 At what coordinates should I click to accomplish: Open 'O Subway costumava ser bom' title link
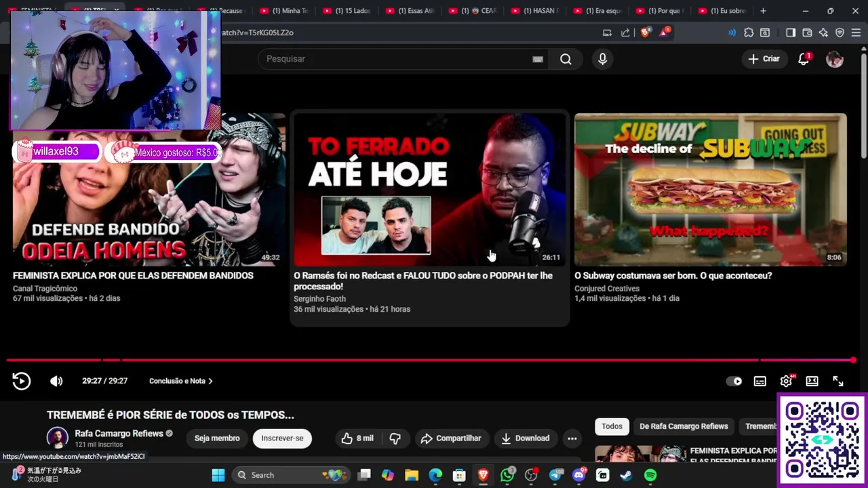(673, 276)
